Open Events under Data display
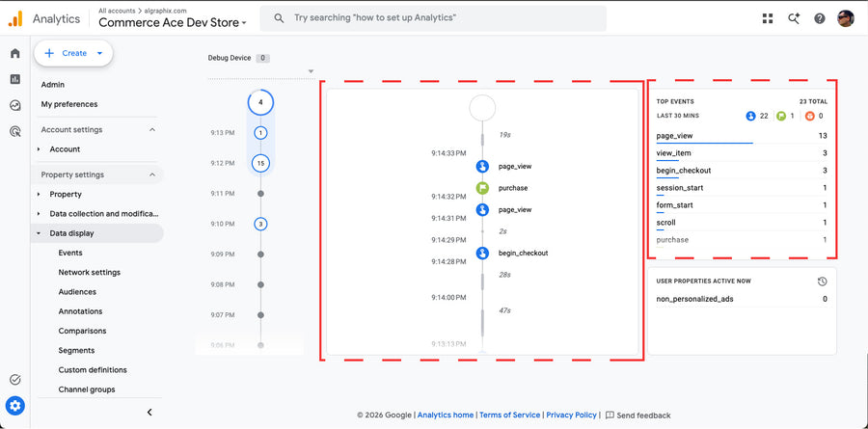 [x=70, y=253]
